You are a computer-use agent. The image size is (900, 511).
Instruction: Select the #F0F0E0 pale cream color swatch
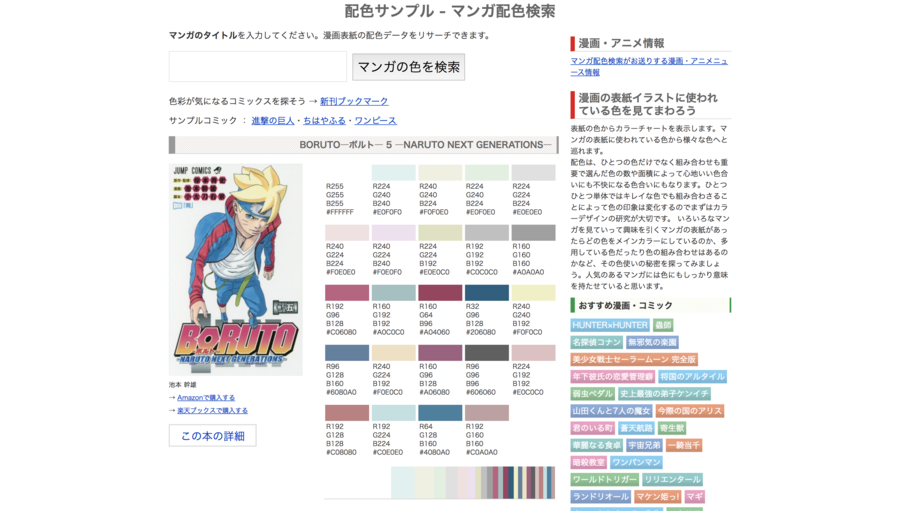tap(440, 172)
